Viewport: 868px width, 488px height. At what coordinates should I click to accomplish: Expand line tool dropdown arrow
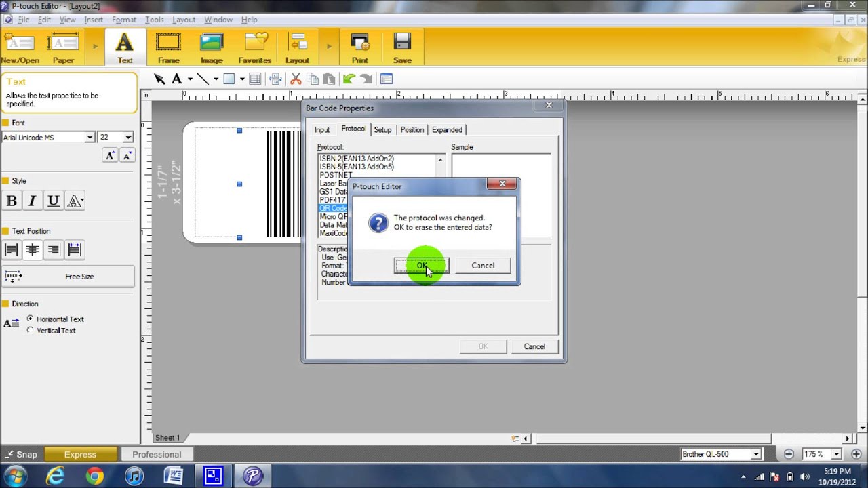(216, 79)
